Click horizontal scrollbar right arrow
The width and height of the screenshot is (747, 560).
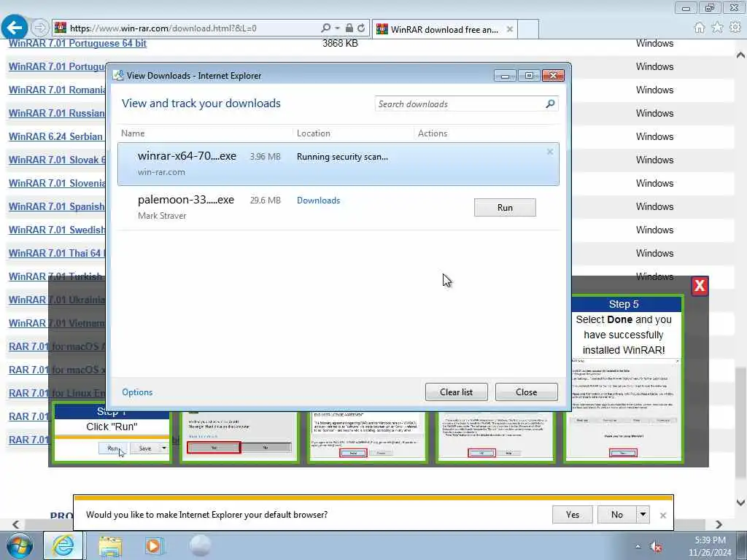point(719,524)
